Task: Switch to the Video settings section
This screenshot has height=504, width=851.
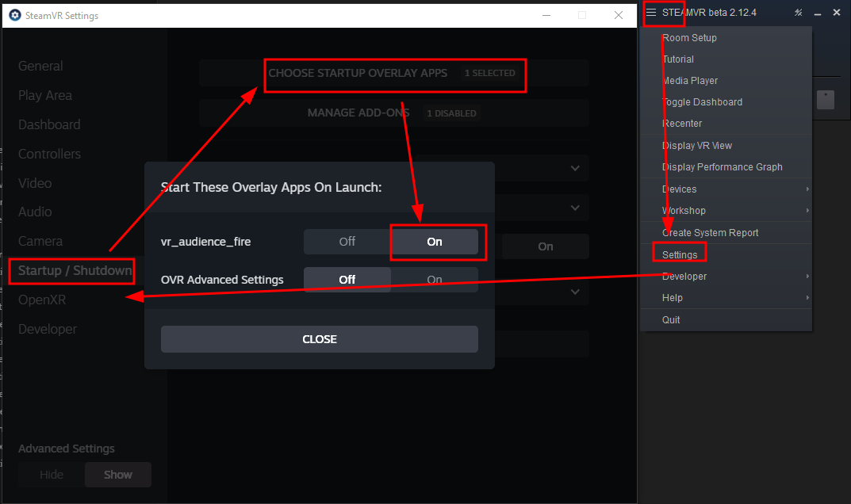Action: pyautogui.click(x=35, y=182)
